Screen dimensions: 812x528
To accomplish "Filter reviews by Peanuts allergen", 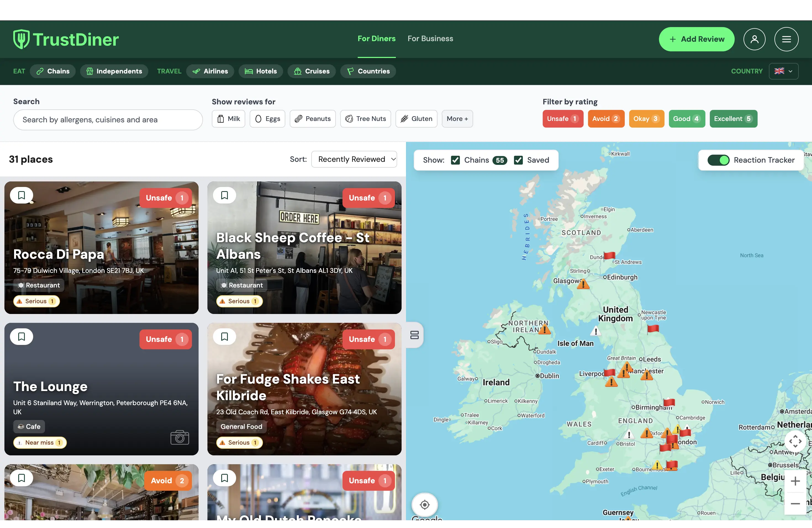I will click(x=313, y=119).
